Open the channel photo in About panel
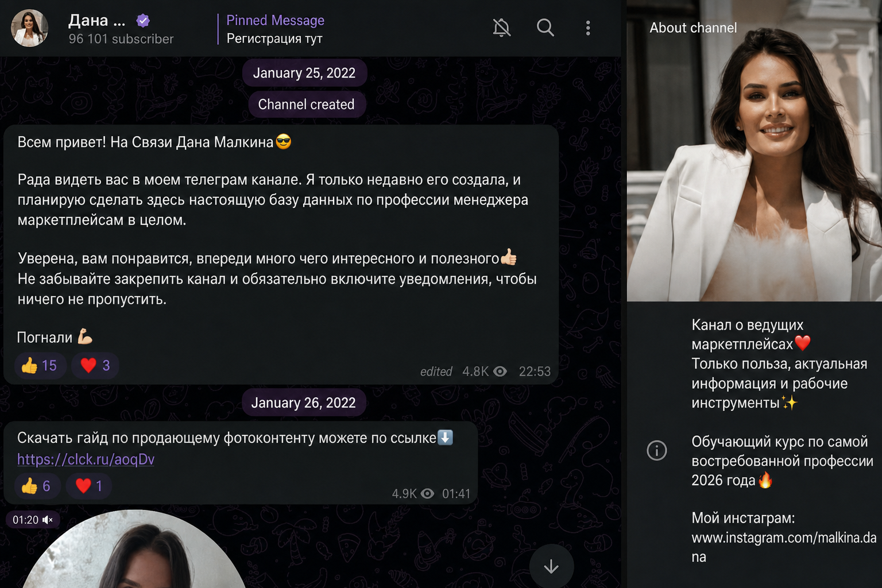Viewport: 882px width, 588px height. [x=754, y=150]
